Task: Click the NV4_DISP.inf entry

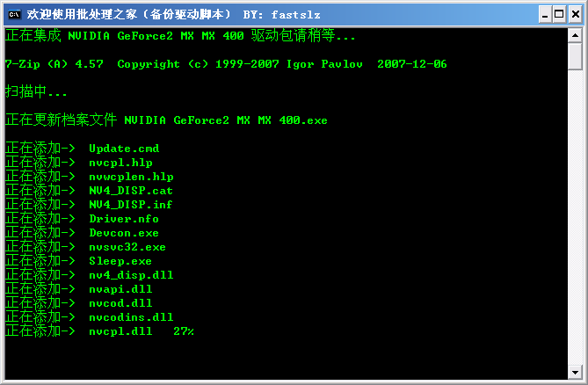Action: tap(131, 205)
